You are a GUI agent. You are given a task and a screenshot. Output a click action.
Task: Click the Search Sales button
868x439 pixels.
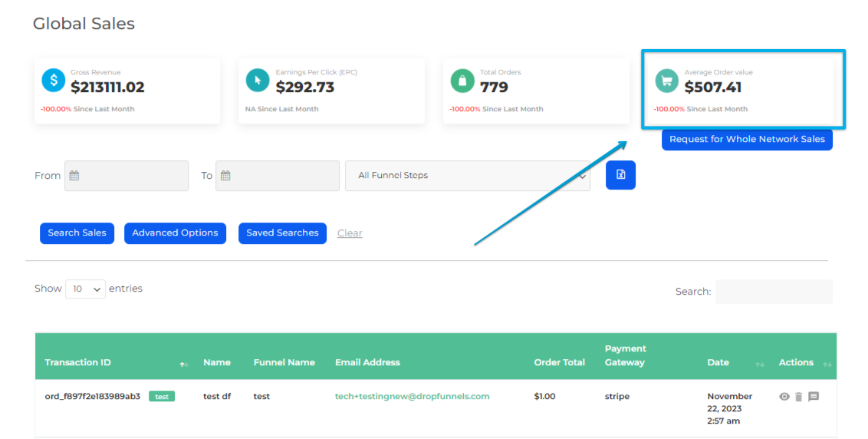(77, 233)
